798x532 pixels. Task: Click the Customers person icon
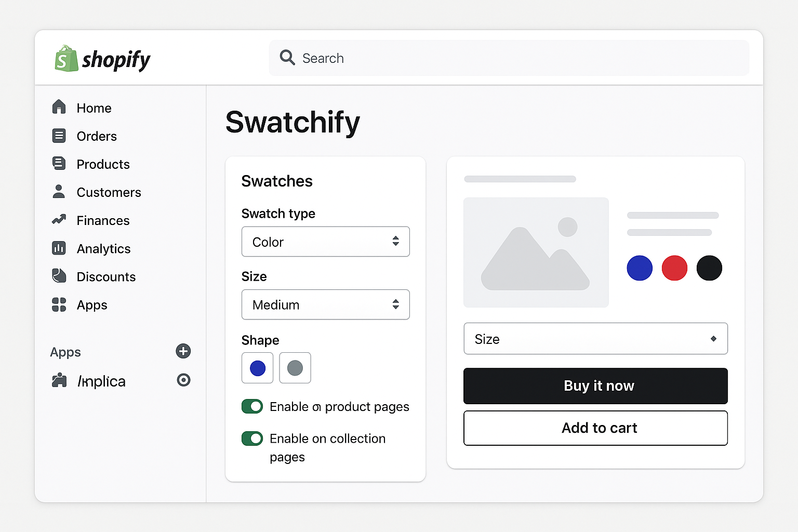click(x=59, y=192)
